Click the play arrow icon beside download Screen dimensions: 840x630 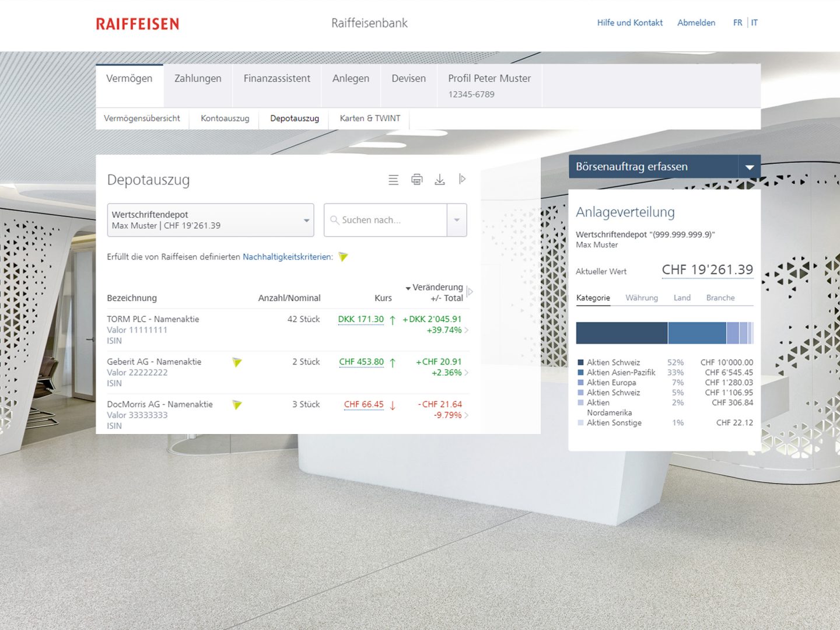[462, 179]
